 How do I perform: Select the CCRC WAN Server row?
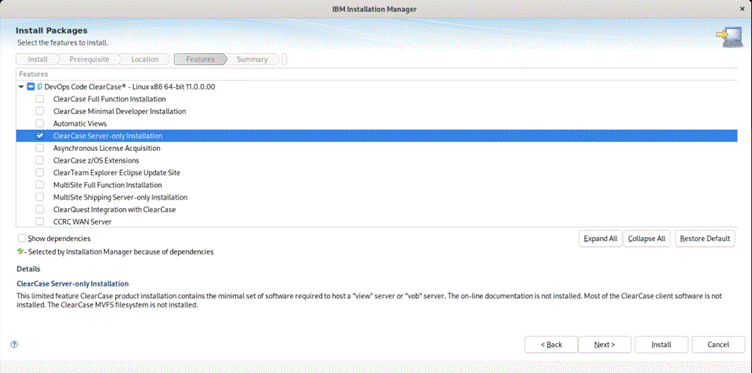376,221
